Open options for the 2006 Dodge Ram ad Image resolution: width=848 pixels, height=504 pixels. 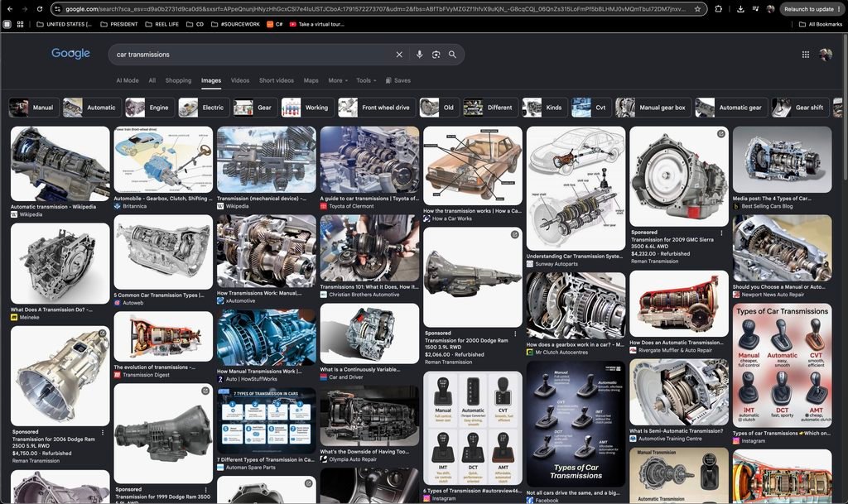click(x=102, y=433)
